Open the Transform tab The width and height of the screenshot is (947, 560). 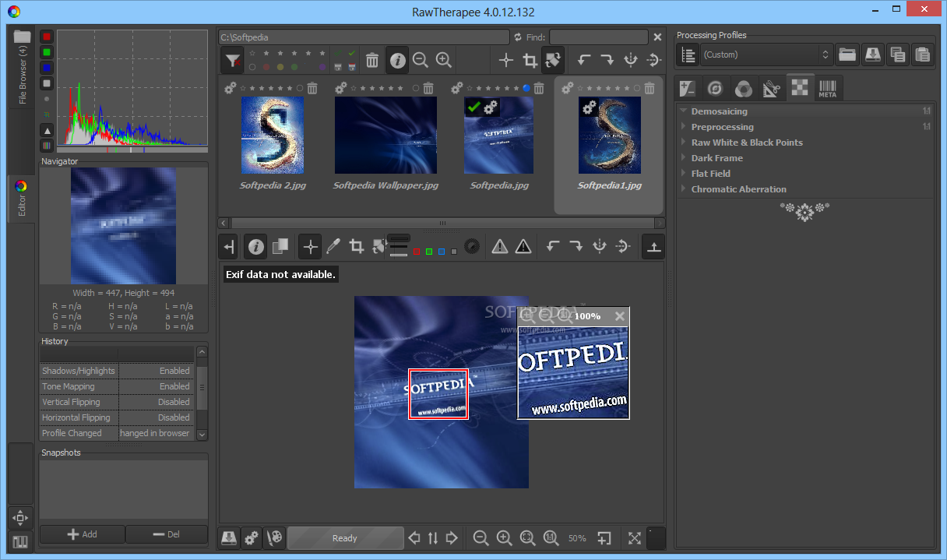(772, 89)
